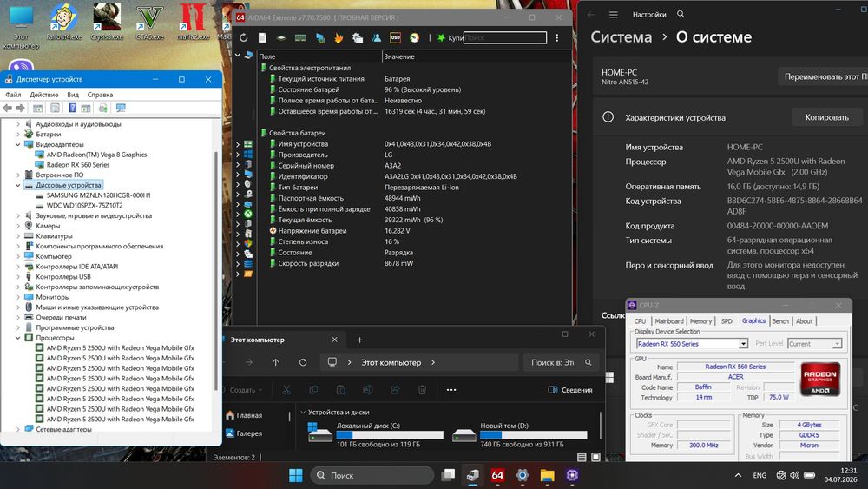This screenshot has height=489, width=868.
Task: Click Device Manager forward arrow
Action: click(21, 108)
